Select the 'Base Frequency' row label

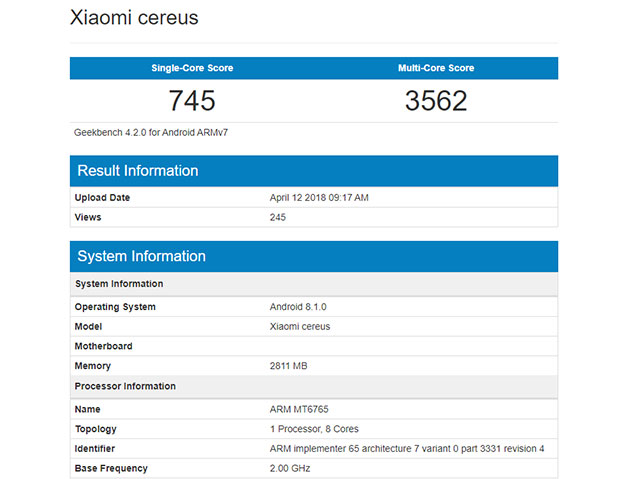pyautogui.click(x=111, y=468)
